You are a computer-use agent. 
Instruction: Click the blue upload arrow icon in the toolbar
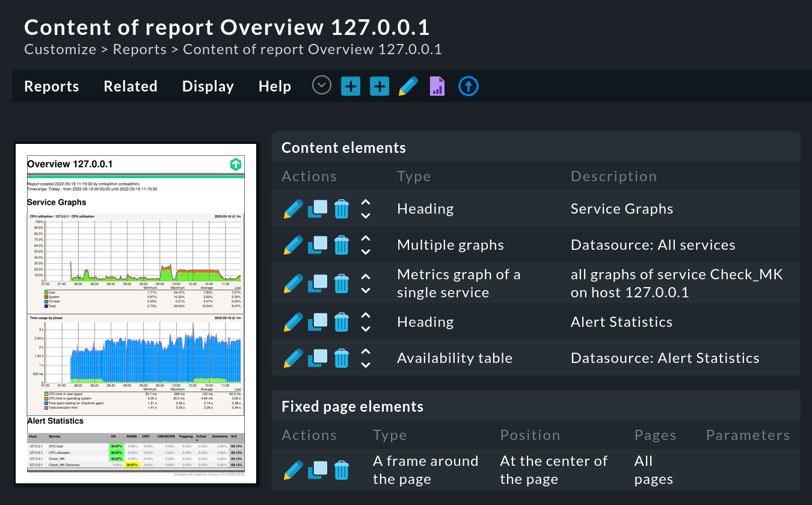click(x=469, y=86)
